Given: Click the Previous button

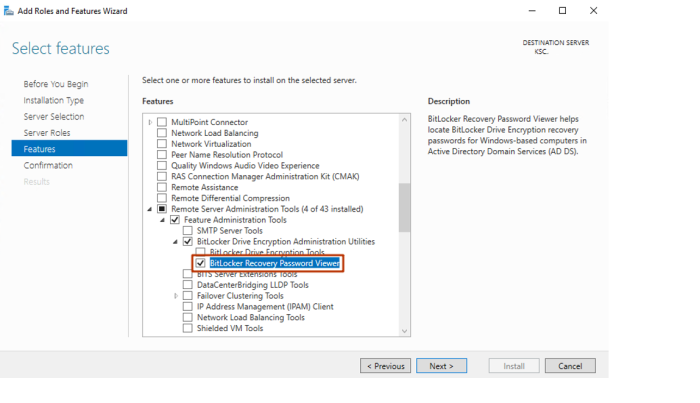Looking at the screenshot, I should 385,366.
